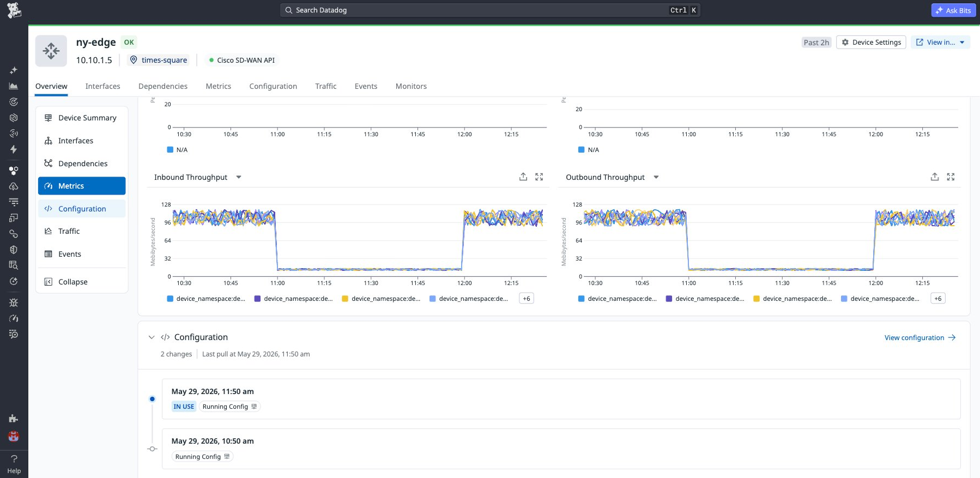Show +6 more Inbound Throughput legend entries
Viewport: 980px width, 478px height.
tap(526, 299)
